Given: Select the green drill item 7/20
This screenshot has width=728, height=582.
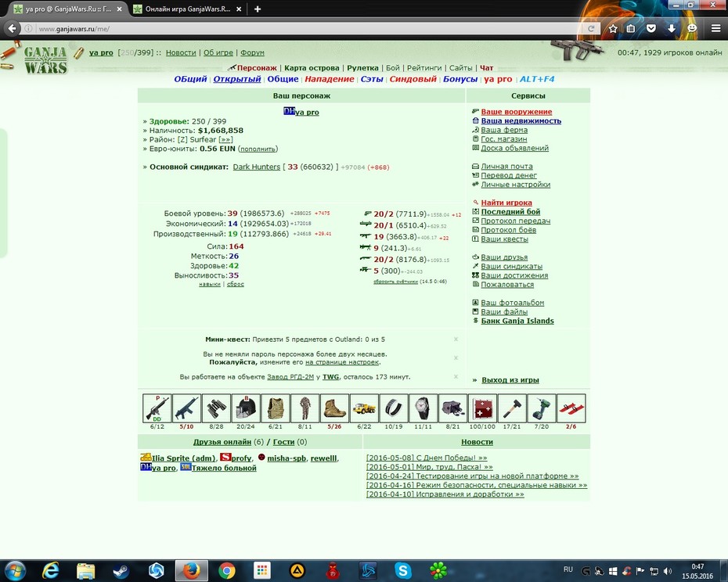Looking at the screenshot, I should 542,408.
